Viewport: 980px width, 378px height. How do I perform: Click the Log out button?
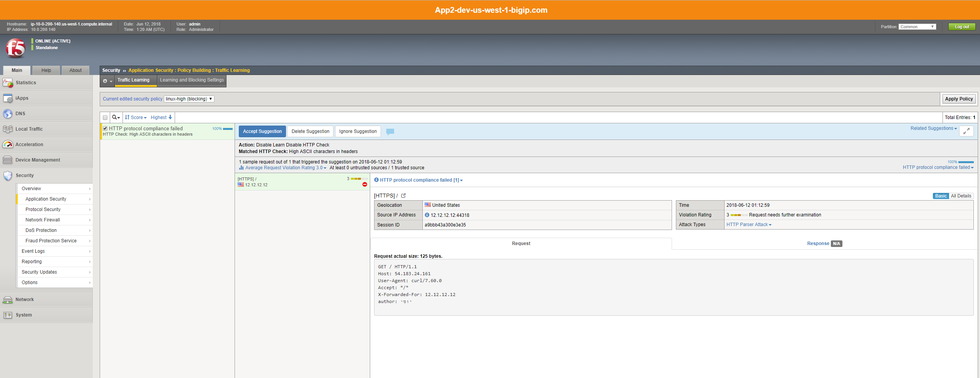click(x=962, y=27)
